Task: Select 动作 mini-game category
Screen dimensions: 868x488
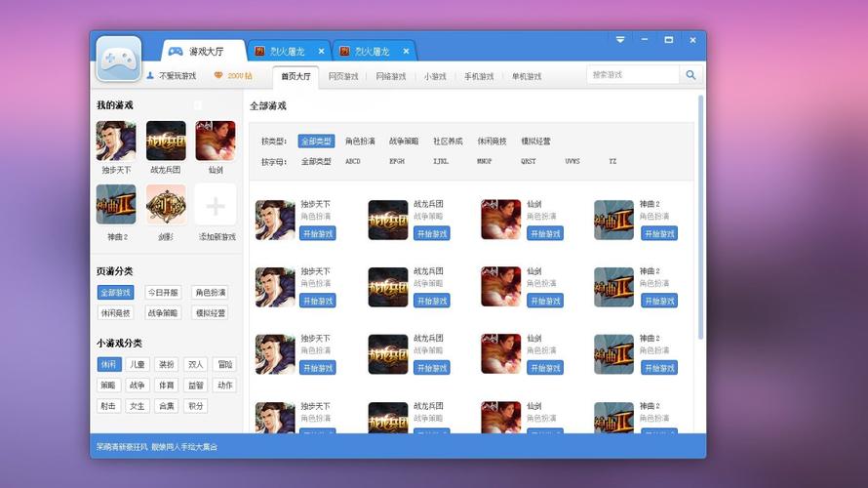Action: click(224, 385)
